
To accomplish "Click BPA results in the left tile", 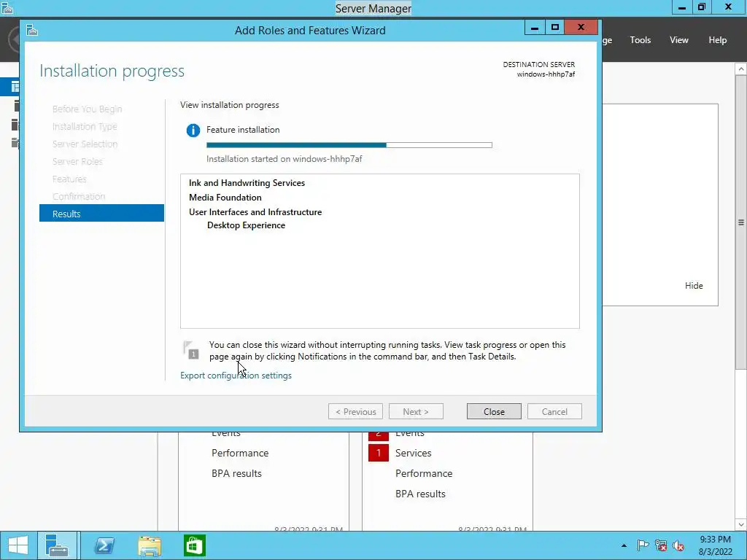I will coord(237,473).
